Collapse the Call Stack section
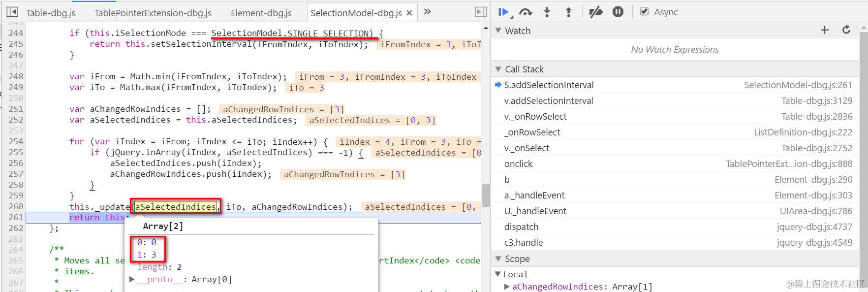The height and width of the screenshot is (292, 868). pyautogui.click(x=498, y=69)
